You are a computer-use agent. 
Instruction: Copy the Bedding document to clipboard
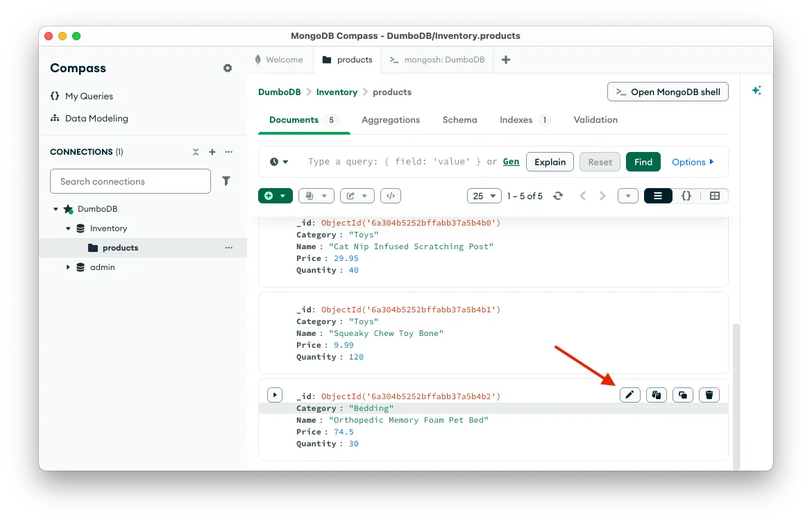(x=656, y=394)
